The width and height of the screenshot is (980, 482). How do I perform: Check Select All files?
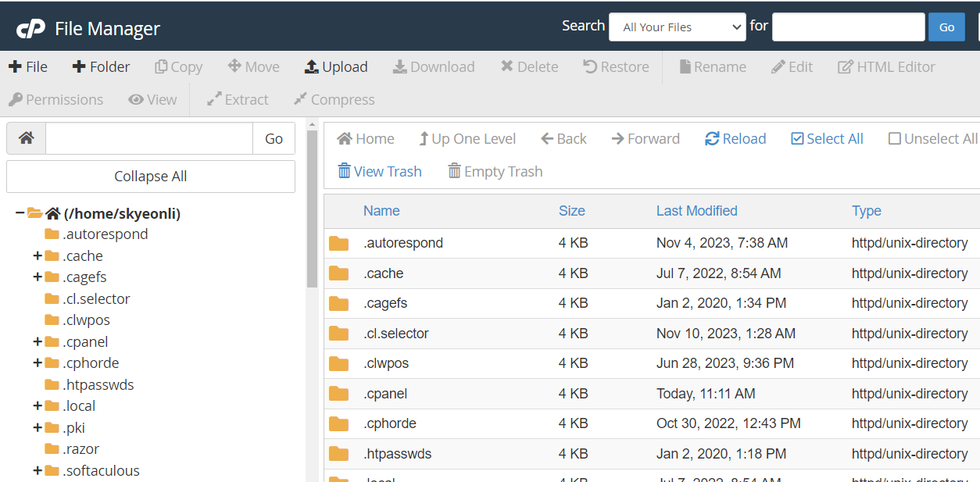point(827,139)
